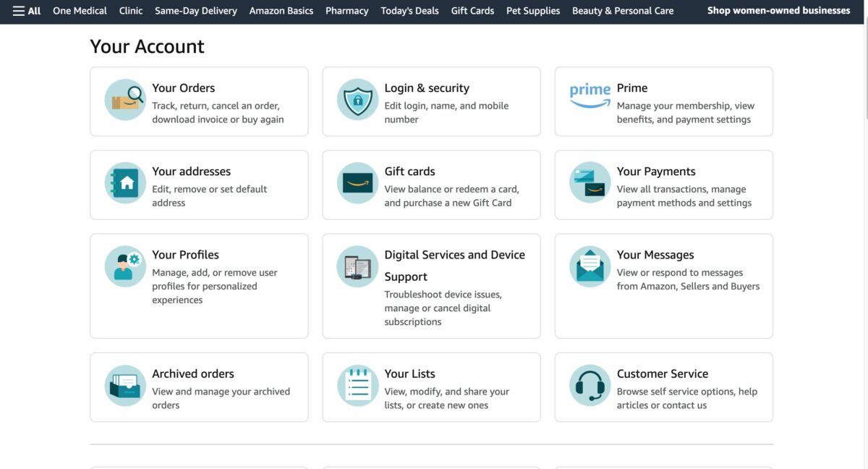This screenshot has height=469, width=868.
Task: Click 'Manage your membership, view benefits' text
Action: [686, 112]
